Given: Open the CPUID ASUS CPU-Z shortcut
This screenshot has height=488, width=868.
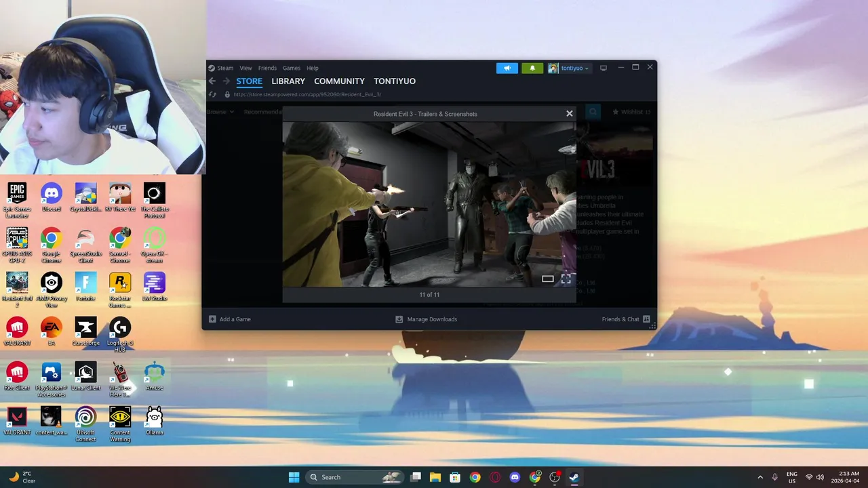Looking at the screenshot, I should coord(17,245).
